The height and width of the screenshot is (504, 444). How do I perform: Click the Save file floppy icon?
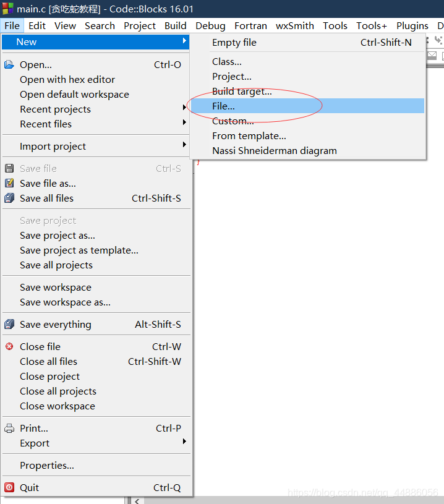(x=9, y=168)
